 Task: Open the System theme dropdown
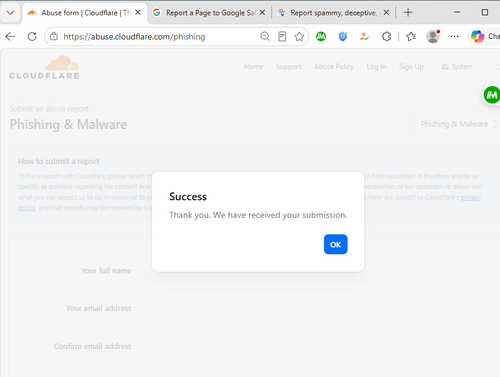point(468,67)
